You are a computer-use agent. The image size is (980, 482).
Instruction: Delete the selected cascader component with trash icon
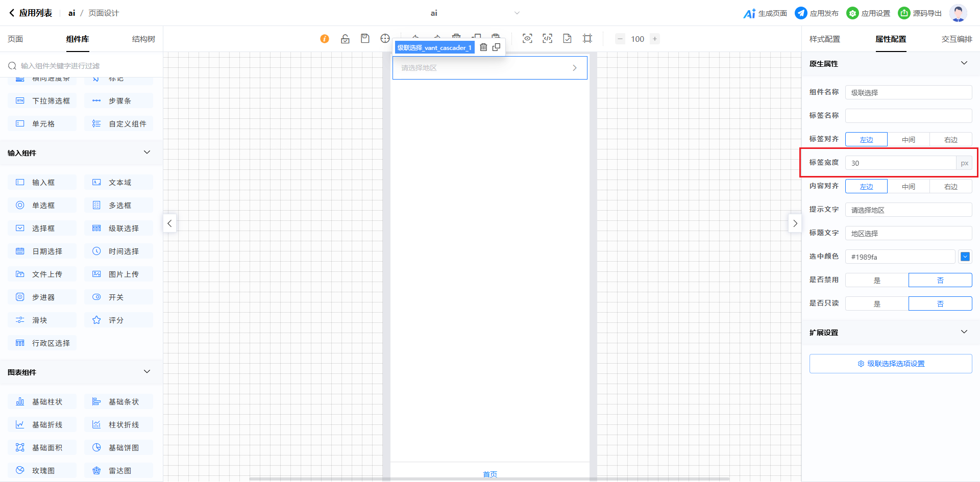[483, 47]
